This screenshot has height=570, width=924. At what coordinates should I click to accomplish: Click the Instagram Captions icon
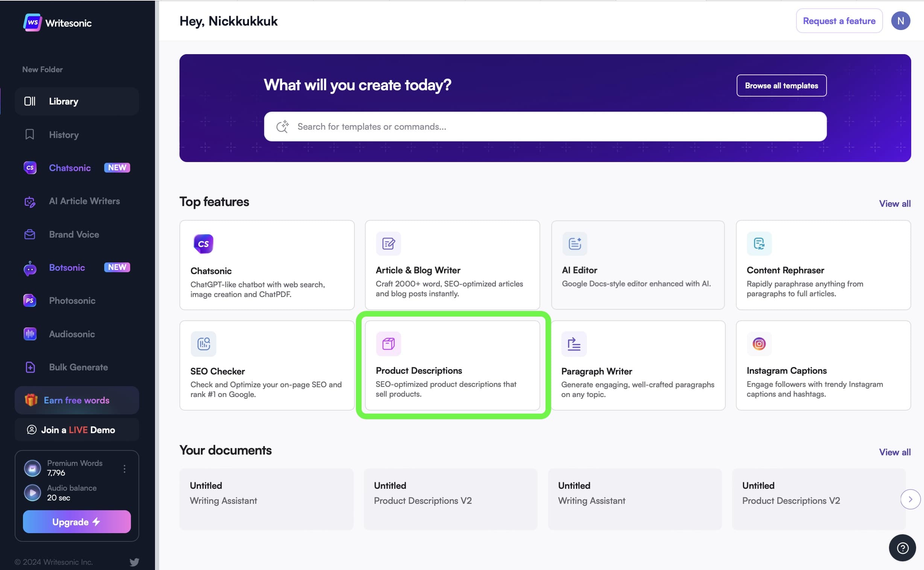759,344
